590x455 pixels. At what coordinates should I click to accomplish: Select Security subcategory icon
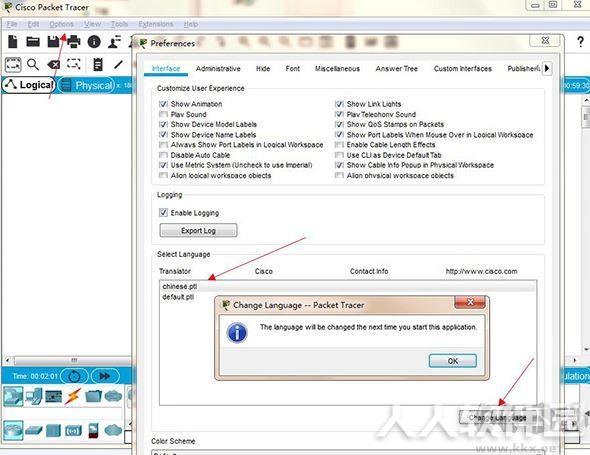93,430
